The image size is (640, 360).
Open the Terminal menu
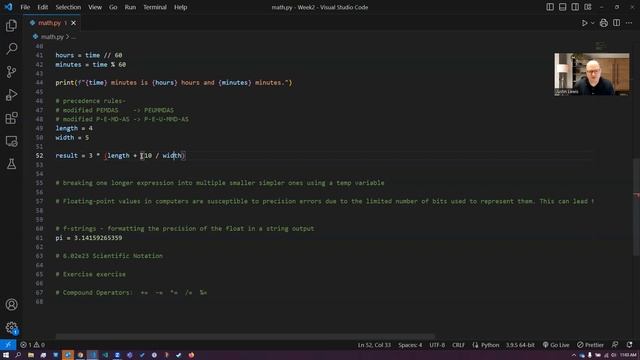pyautogui.click(x=155, y=7)
